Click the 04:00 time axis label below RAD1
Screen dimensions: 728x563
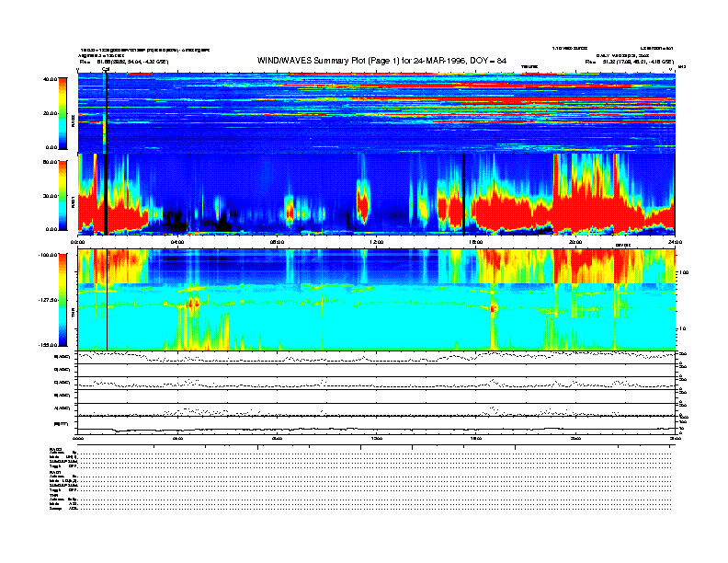click(176, 242)
